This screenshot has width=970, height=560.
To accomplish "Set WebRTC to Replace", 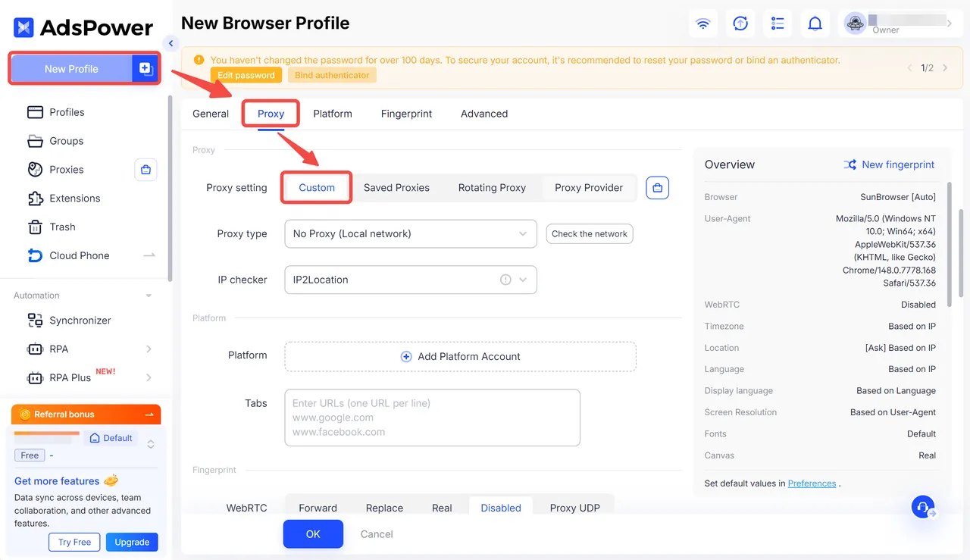I will coord(384,508).
